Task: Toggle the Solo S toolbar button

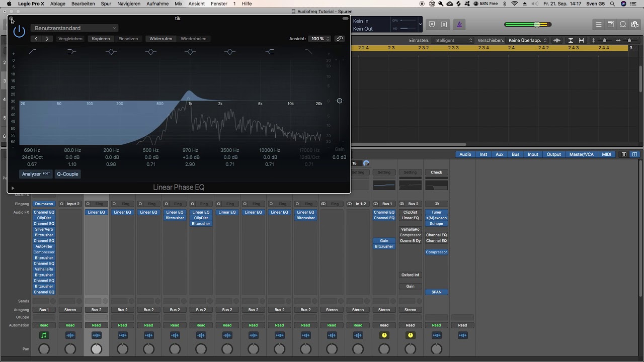Action: (444, 24)
